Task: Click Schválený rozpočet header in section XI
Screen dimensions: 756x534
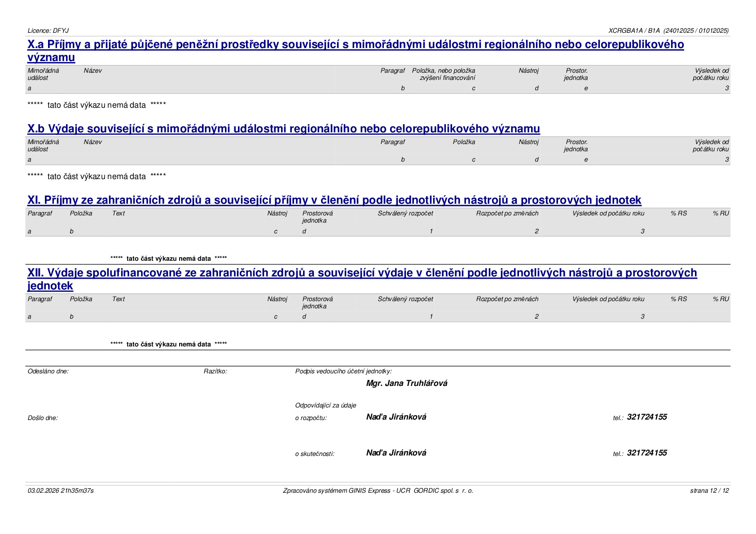Action: [405, 213]
